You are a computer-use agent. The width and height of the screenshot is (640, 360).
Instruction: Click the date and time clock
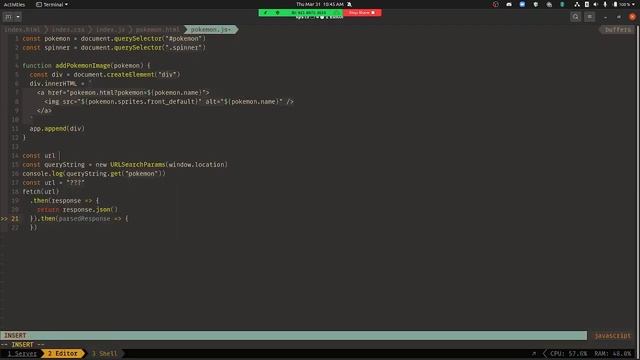(x=320, y=4)
